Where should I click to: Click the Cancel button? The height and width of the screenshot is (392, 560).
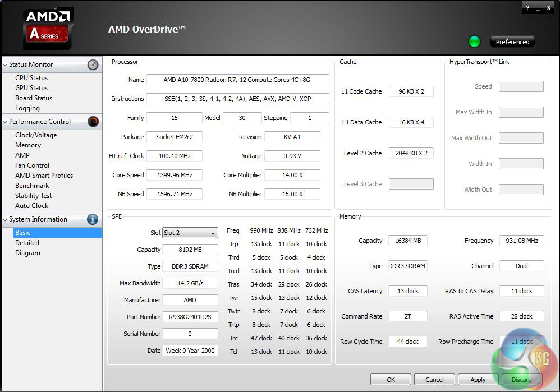pos(434,380)
